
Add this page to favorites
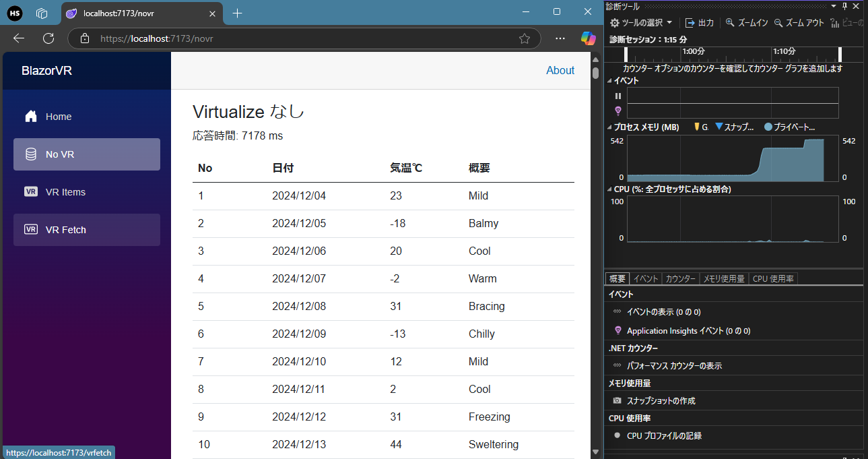(525, 38)
